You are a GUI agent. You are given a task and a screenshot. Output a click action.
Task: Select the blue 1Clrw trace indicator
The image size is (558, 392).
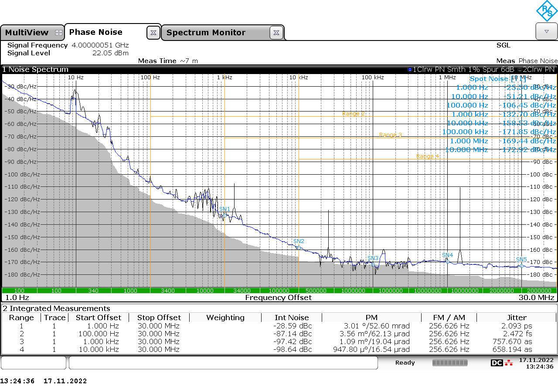[x=410, y=70]
